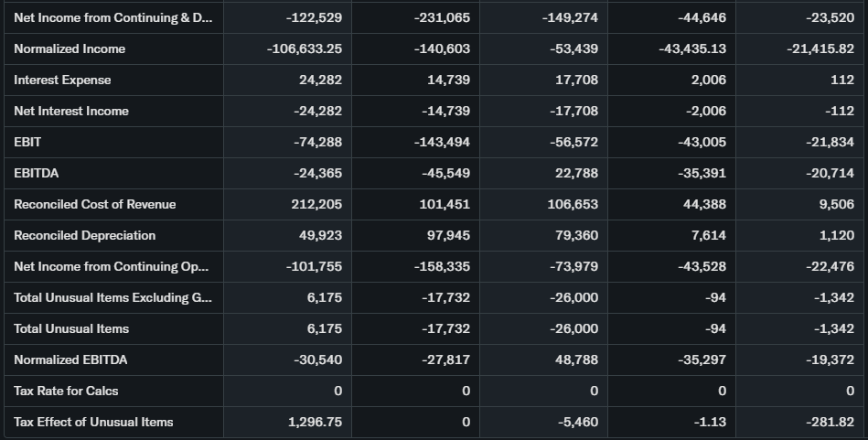
Task: Click the Reconciled Depreciation row label
Action: click(85, 235)
